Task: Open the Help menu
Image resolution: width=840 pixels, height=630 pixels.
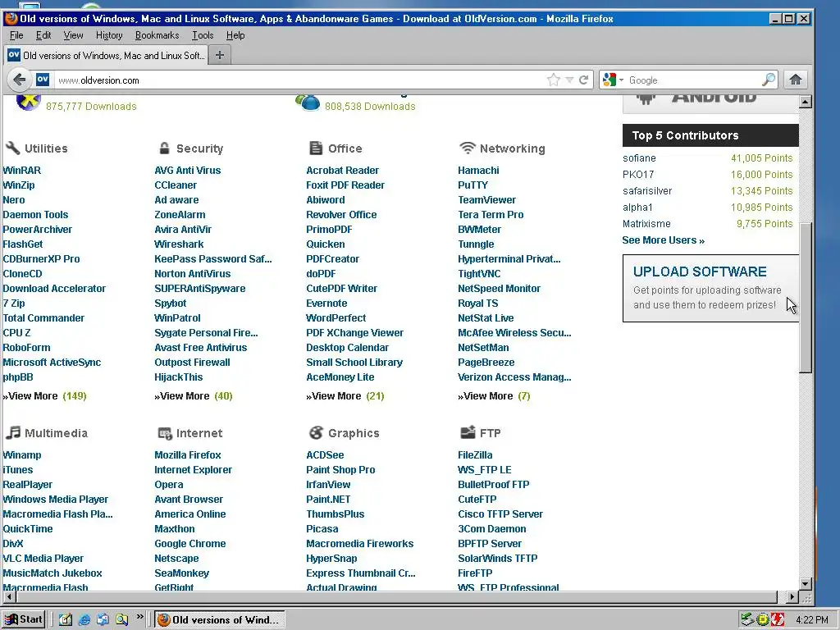Action: coord(235,35)
